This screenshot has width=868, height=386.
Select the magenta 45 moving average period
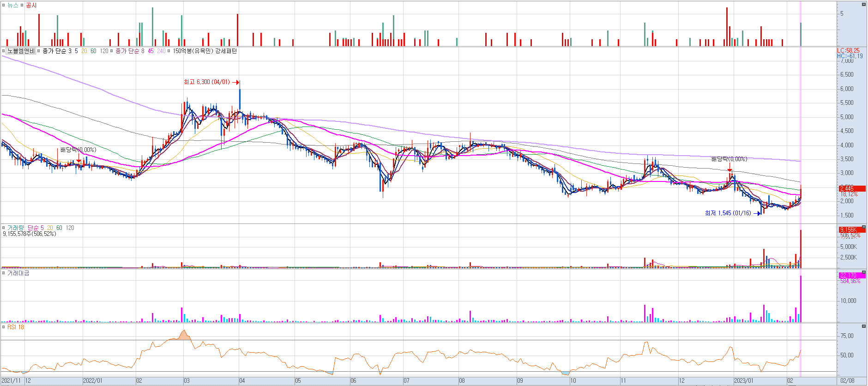pos(151,51)
